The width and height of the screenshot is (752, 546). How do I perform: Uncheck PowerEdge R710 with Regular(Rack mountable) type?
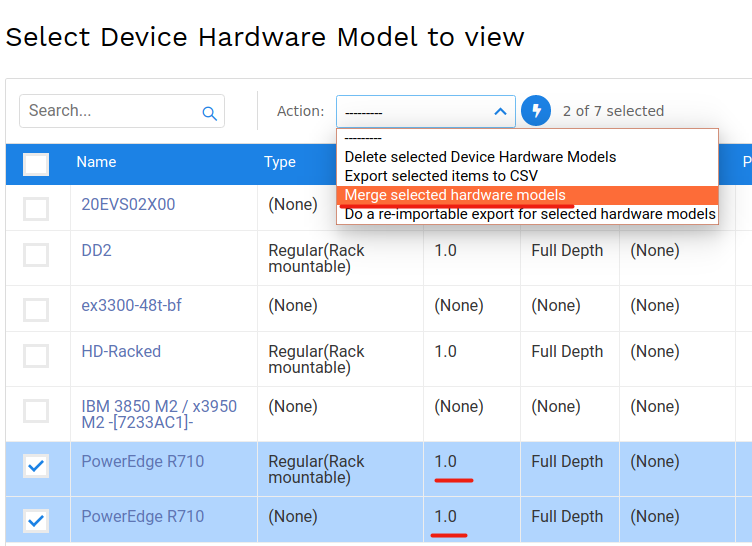click(x=36, y=466)
